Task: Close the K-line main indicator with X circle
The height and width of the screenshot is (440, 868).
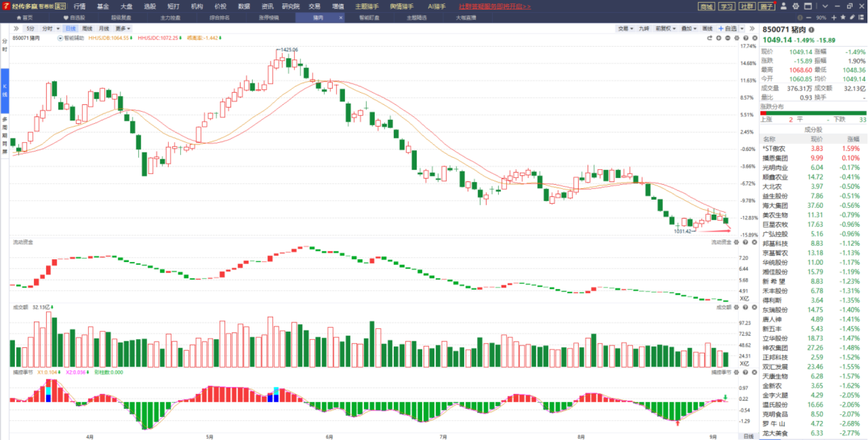Action: [754, 38]
